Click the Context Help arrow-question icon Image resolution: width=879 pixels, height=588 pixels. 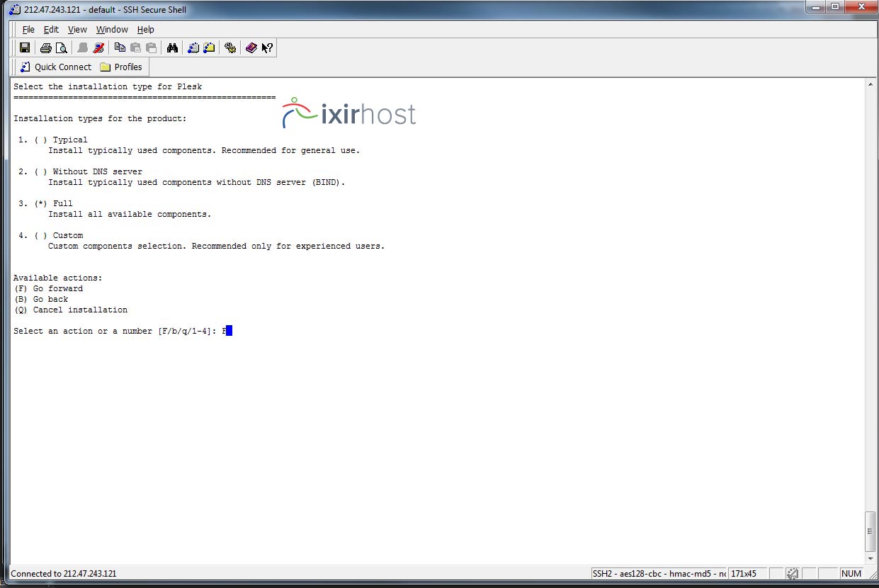click(x=267, y=48)
